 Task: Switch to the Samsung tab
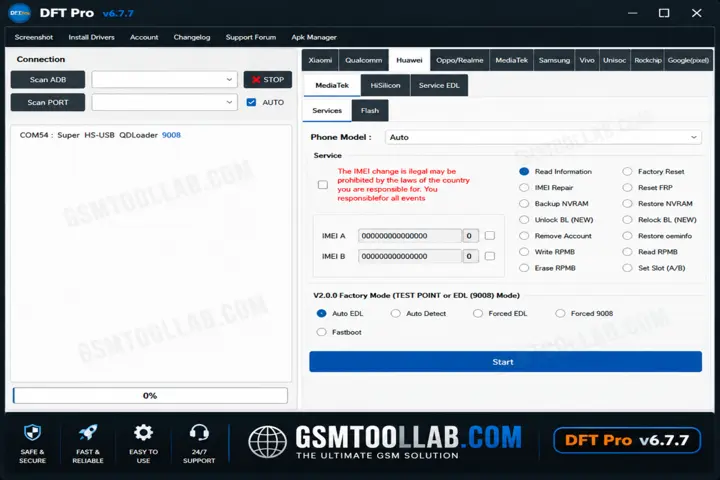pyautogui.click(x=554, y=60)
